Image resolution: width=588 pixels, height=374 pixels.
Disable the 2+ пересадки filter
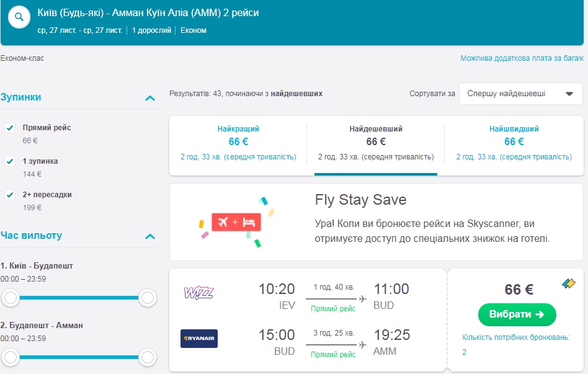coord(10,195)
